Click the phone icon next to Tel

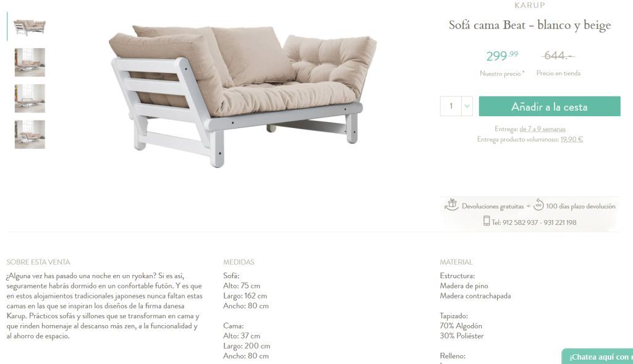click(486, 221)
